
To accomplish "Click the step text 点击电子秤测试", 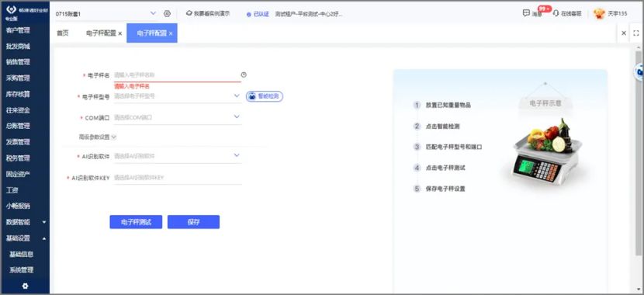I will click(445, 168).
